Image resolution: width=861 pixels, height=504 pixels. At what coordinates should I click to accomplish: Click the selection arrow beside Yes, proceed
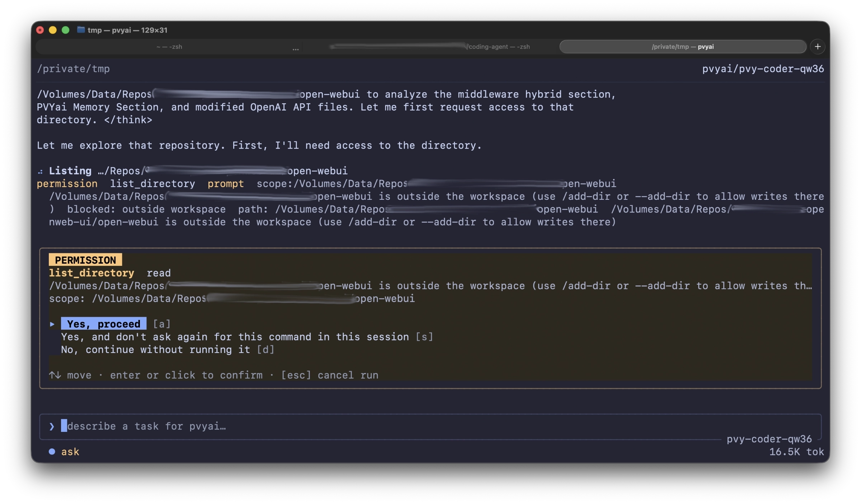(x=52, y=324)
